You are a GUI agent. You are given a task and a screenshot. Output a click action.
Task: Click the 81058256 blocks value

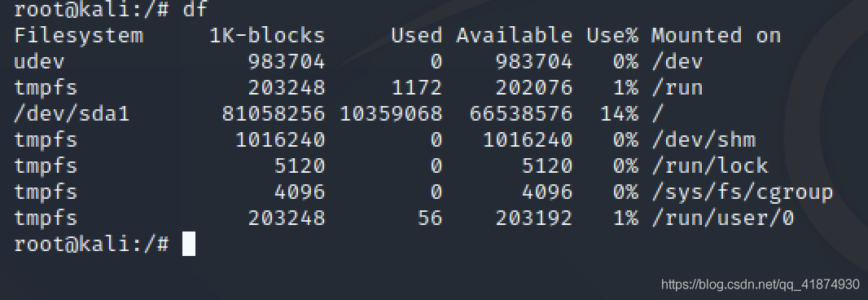point(274,113)
